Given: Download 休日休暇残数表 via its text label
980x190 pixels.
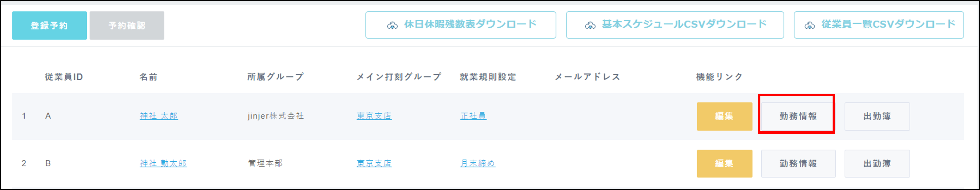Looking at the screenshot, I should point(470,25).
